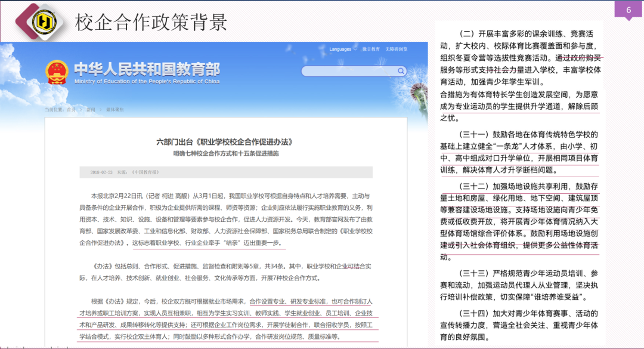This screenshot has height=349, width=644.
Task: Click the line ending 质量标准等。
Action: (210, 336)
